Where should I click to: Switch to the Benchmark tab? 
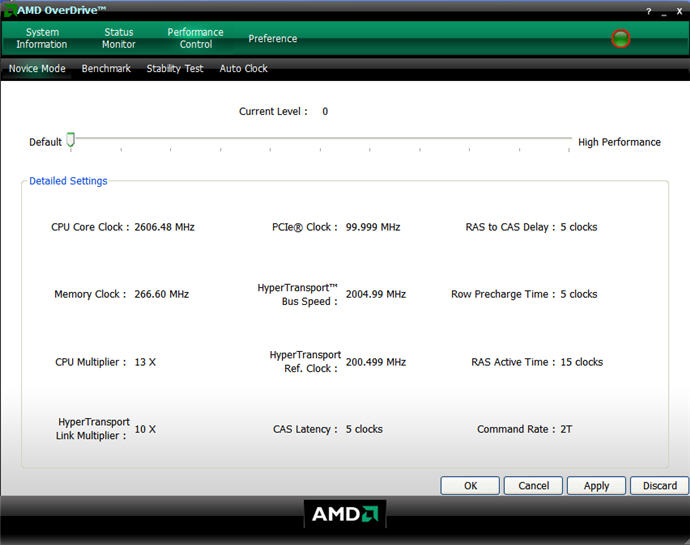[x=106, y=69]
